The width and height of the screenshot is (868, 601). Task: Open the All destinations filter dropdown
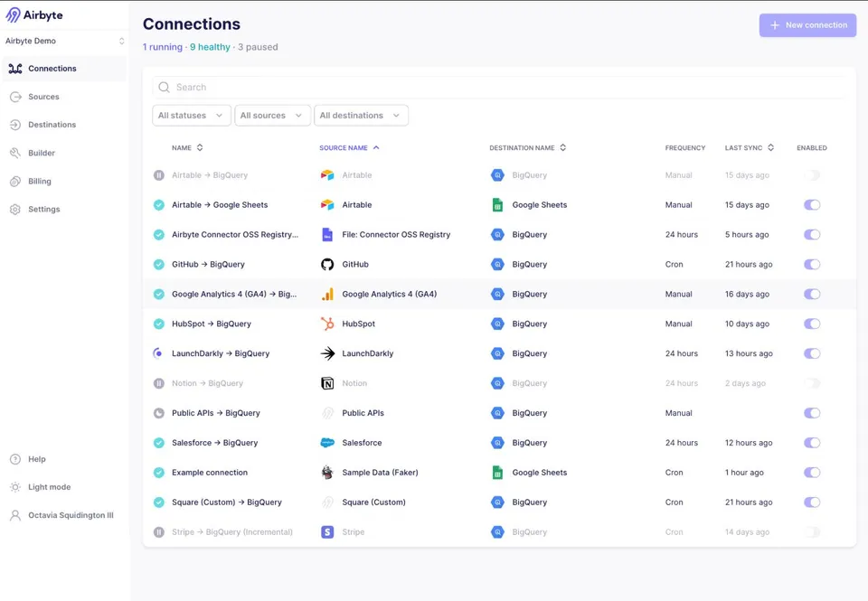(361, 115)
